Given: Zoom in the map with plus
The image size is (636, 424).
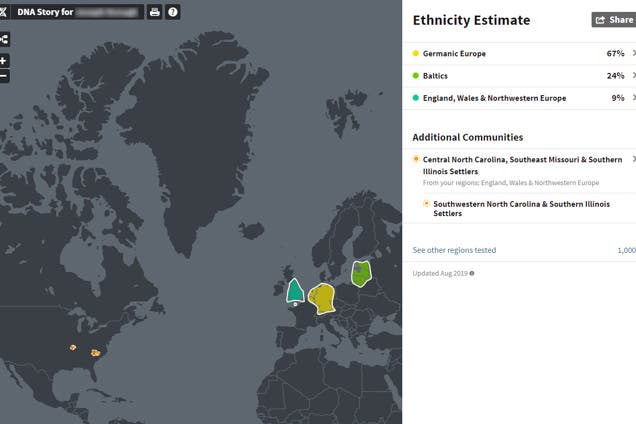Looking at the screenshot, I should click(x=4, y=61).
